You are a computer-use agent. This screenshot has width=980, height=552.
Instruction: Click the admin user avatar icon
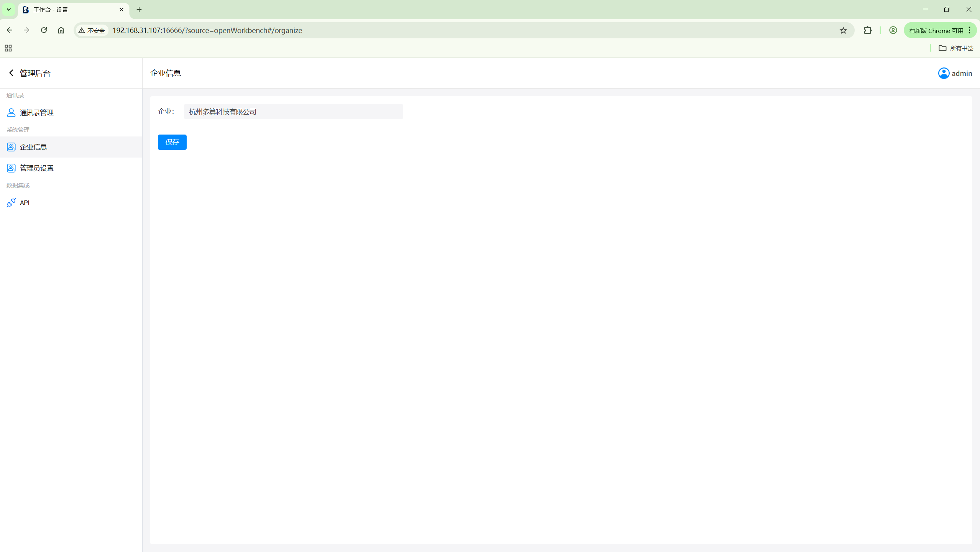click(x=944, y=73)
